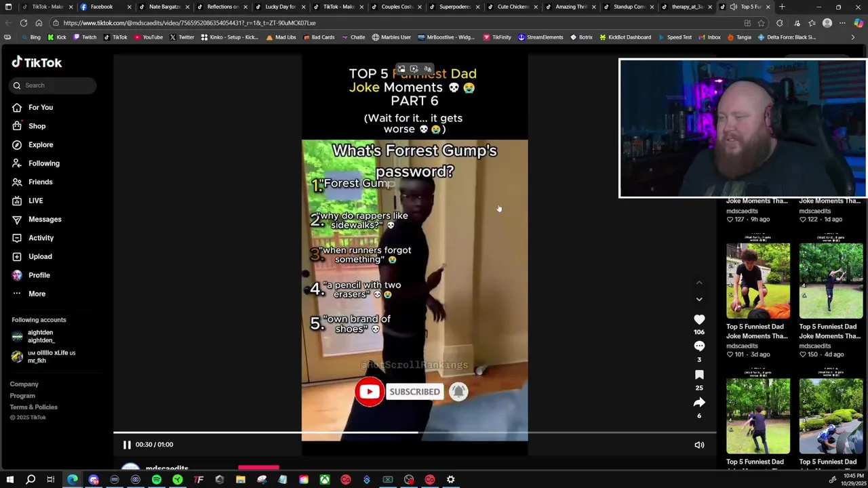Show more bookmarks with the overflow chevron

[x=852, y=37]
